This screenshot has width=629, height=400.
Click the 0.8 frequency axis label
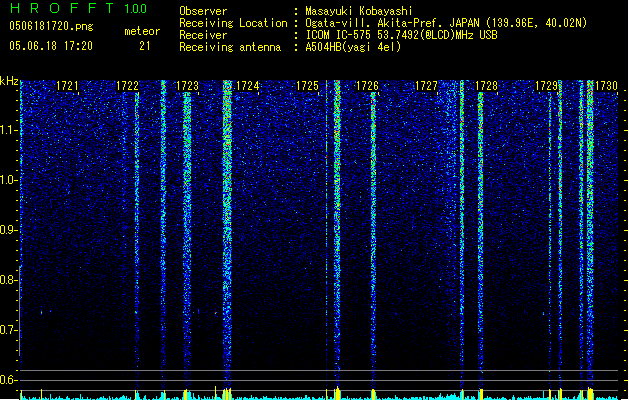9,280
